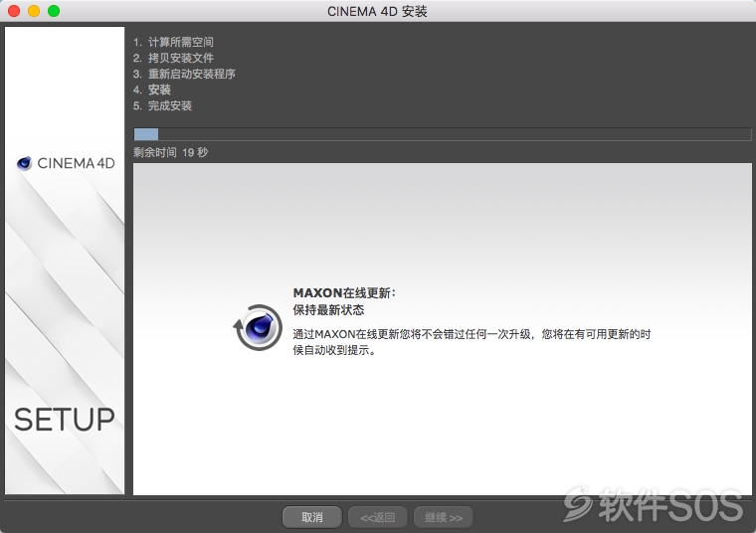Click the red close window button
This screenshot has height=533, width=756.
tap(14, 11)
